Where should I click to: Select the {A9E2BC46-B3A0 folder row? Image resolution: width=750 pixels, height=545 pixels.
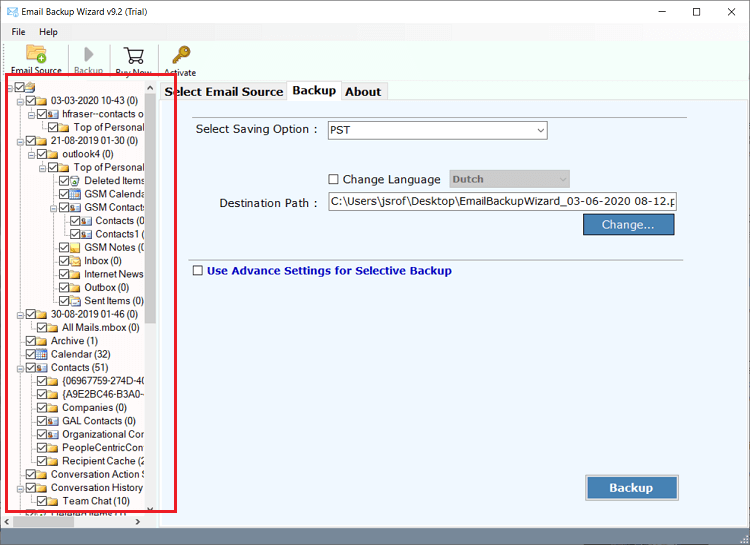click(x=103, y=394)
